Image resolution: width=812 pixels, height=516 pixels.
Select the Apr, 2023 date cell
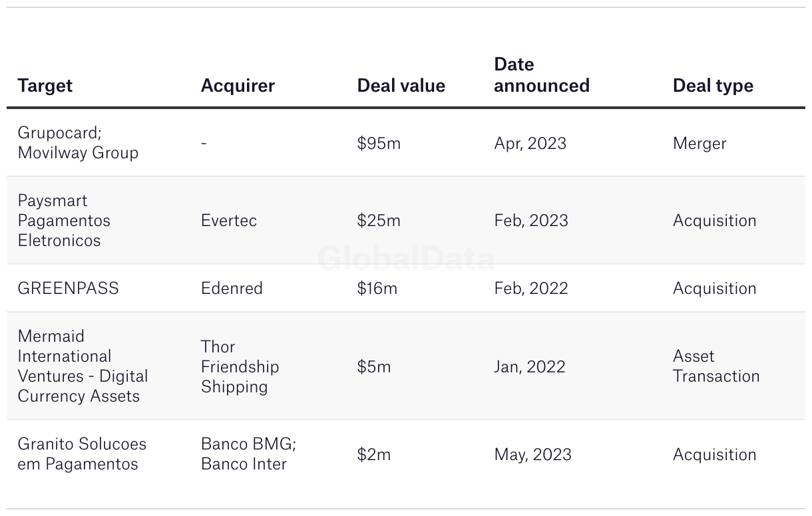point(530,144)
